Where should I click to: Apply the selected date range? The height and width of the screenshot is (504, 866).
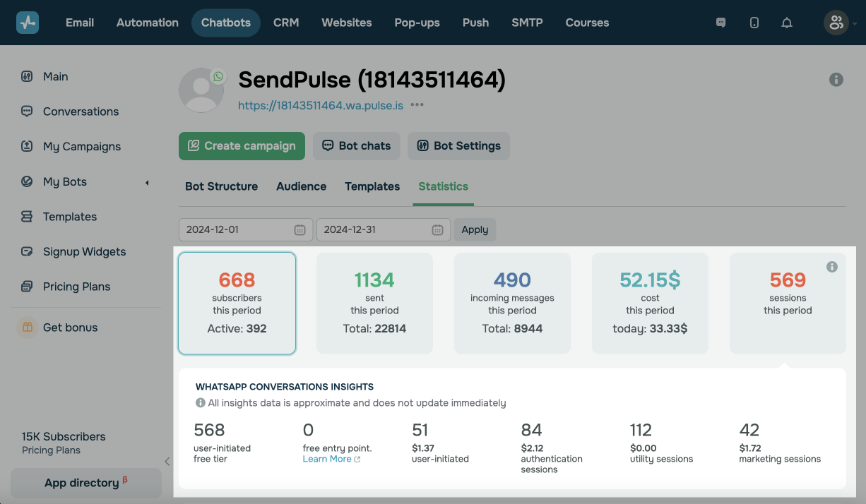pos(475,229)
